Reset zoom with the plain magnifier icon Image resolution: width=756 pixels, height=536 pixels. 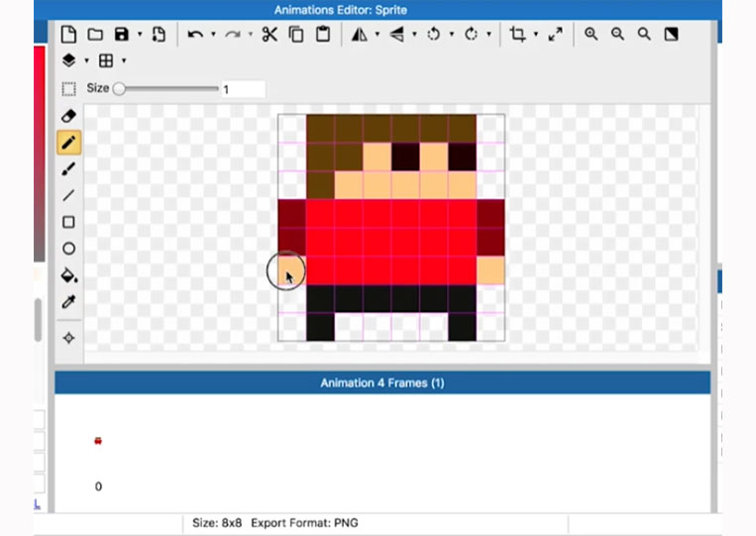pyautogui.click(x=644, y=35)
